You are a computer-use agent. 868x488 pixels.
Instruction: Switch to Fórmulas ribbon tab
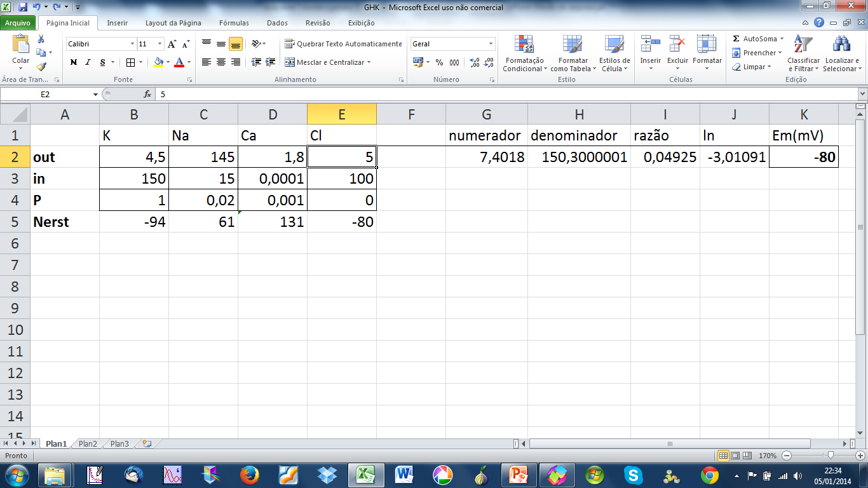coord(234,23)
